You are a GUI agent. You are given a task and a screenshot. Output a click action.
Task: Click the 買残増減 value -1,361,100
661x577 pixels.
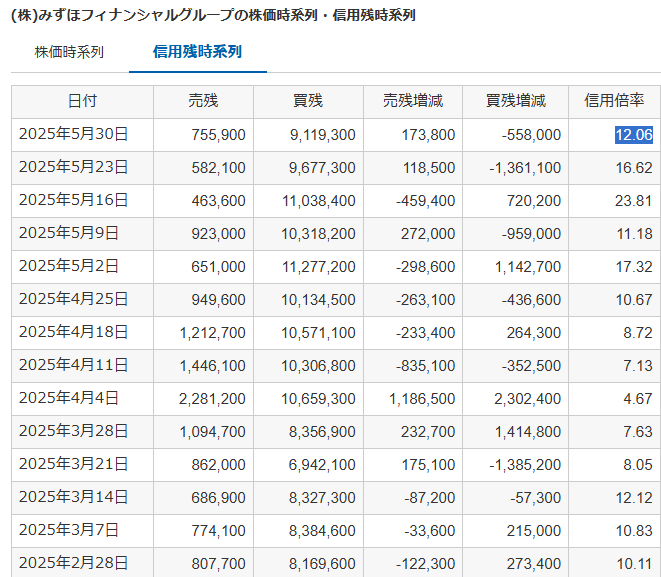[525, 167]
